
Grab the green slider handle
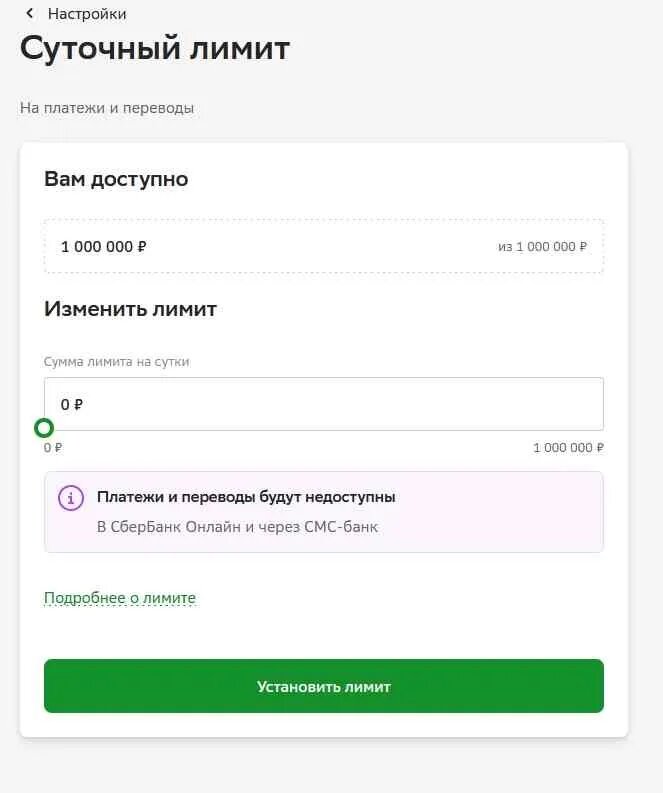[x=44, y=428]
